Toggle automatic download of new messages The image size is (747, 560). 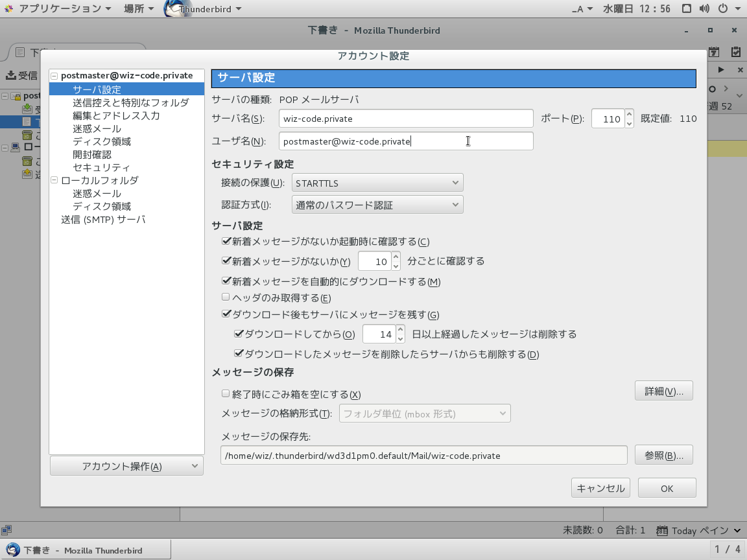coord(226,281)
